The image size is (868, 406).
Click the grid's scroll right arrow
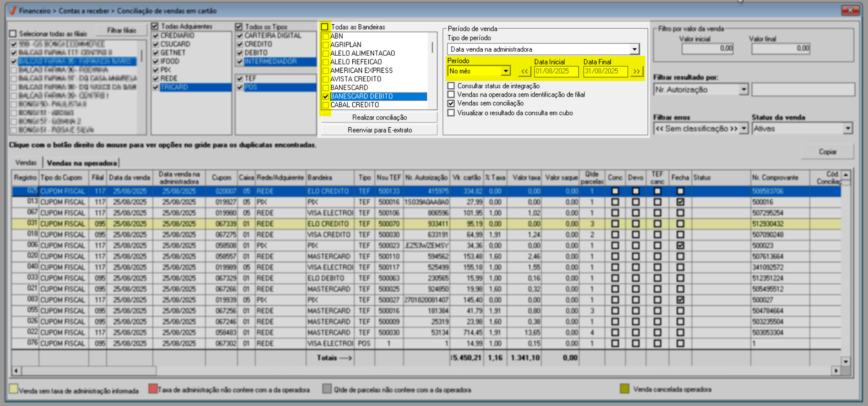[836, 370]
